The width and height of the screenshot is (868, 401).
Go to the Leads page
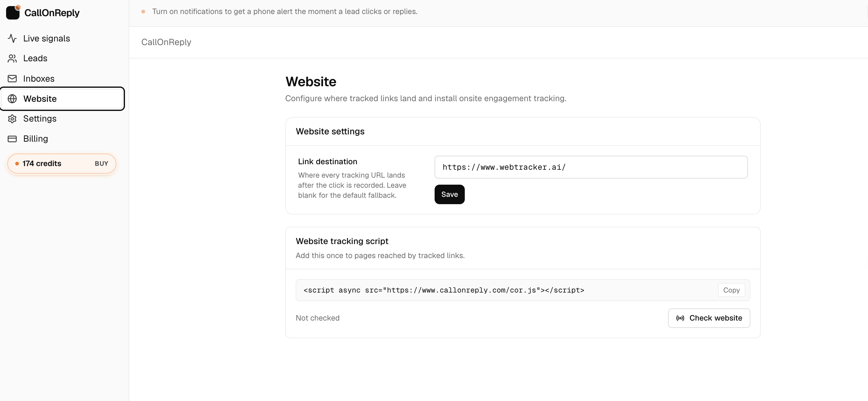point(62,58)
